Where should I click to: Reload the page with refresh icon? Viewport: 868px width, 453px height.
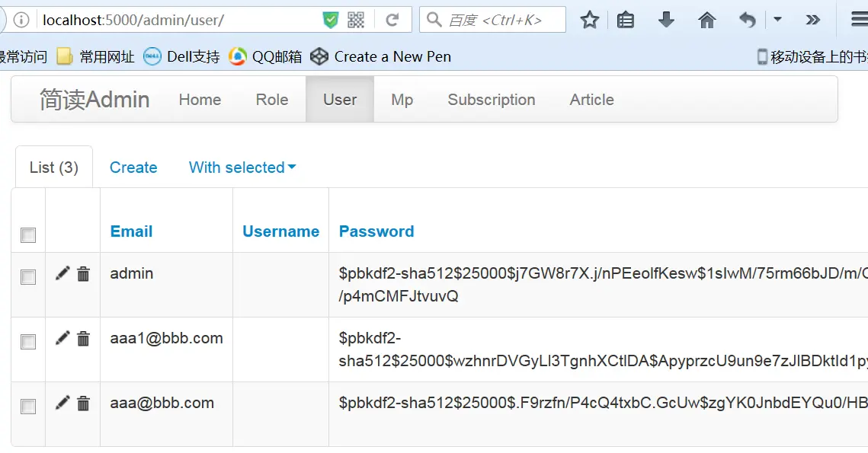[392, 21]
